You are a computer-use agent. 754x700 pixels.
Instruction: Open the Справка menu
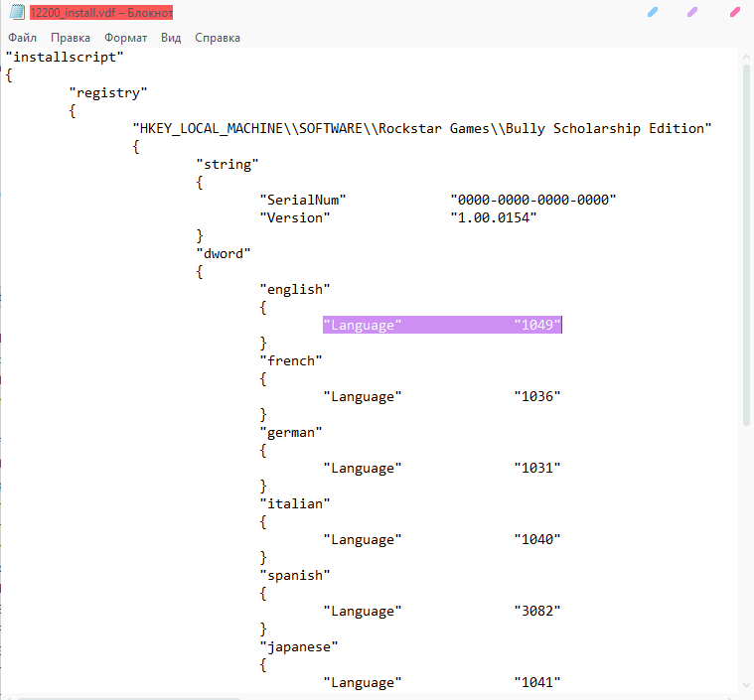pos(218,38)
